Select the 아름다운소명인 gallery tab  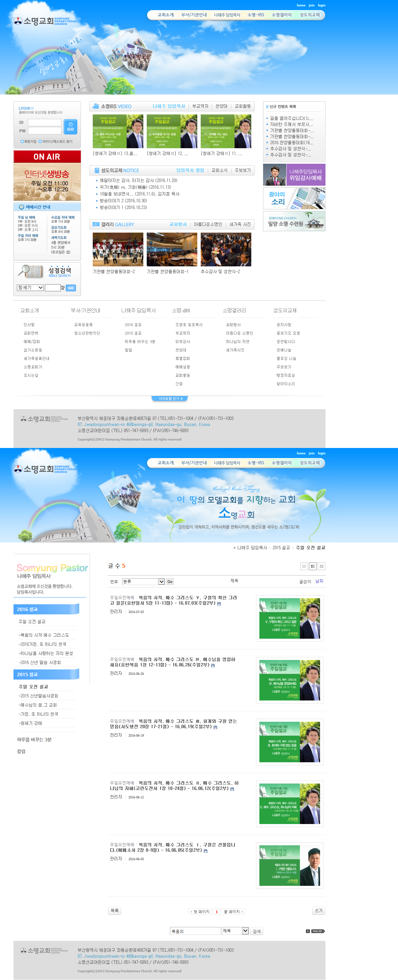(x=207, y=224)
